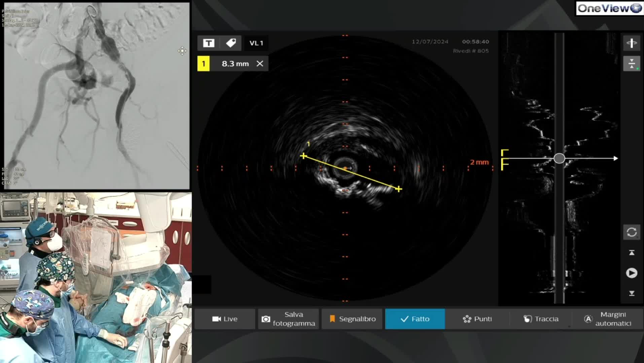Confirm measurement with Fatto button
This screenshot has width=644, height=363.
point(415,319)
